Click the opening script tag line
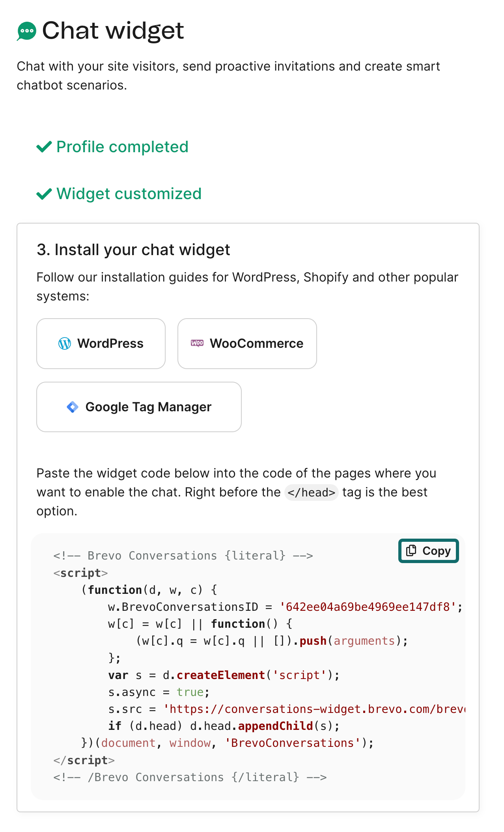The height and width of the screenshot is (832, 504). pyautogui.click(x=81, y=573)
